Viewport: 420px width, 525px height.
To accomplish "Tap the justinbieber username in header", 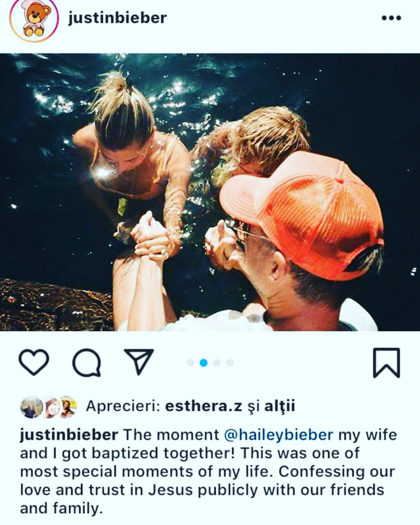I will click(x=117, y=18).
